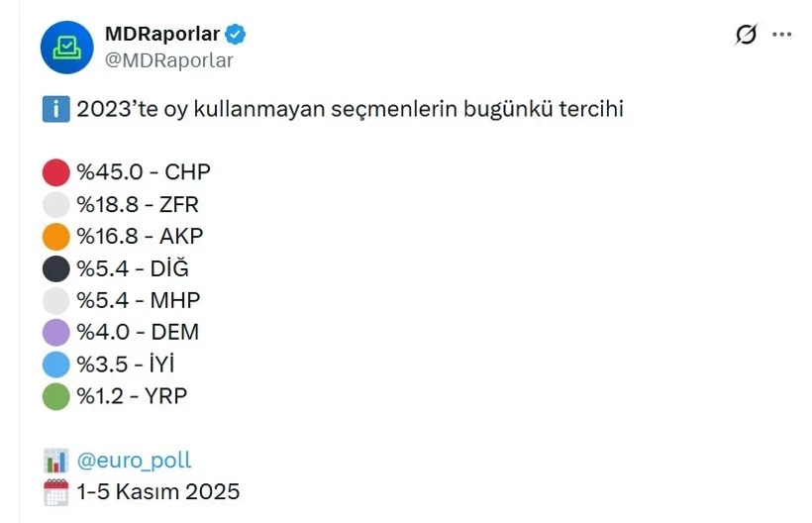
Task: Click the tweet headline text about 2023 voters
Action: point(350,109)
